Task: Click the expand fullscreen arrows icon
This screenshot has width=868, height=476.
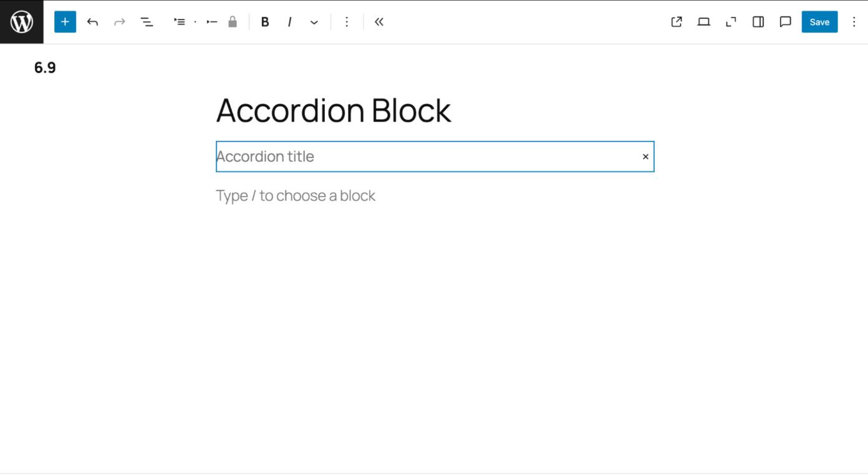Action: 731,22
